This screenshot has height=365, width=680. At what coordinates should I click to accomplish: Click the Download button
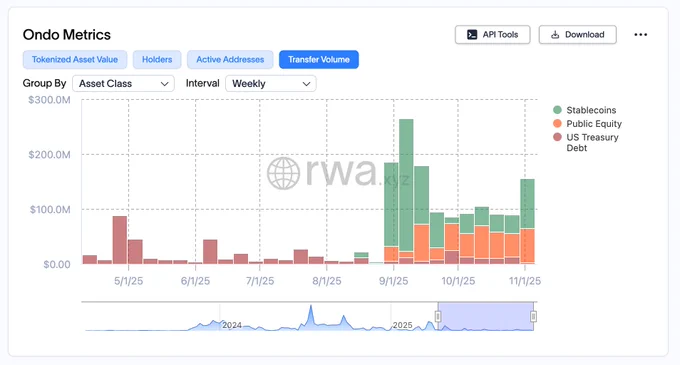coord(577,35)
